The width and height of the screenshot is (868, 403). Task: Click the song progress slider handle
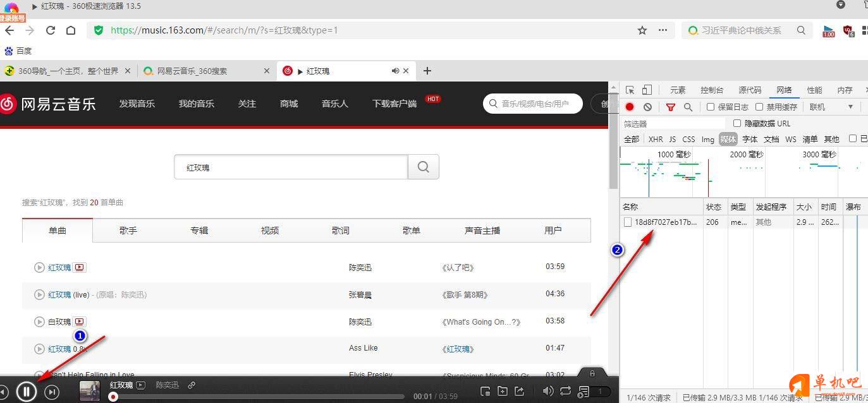click(113, 397)
